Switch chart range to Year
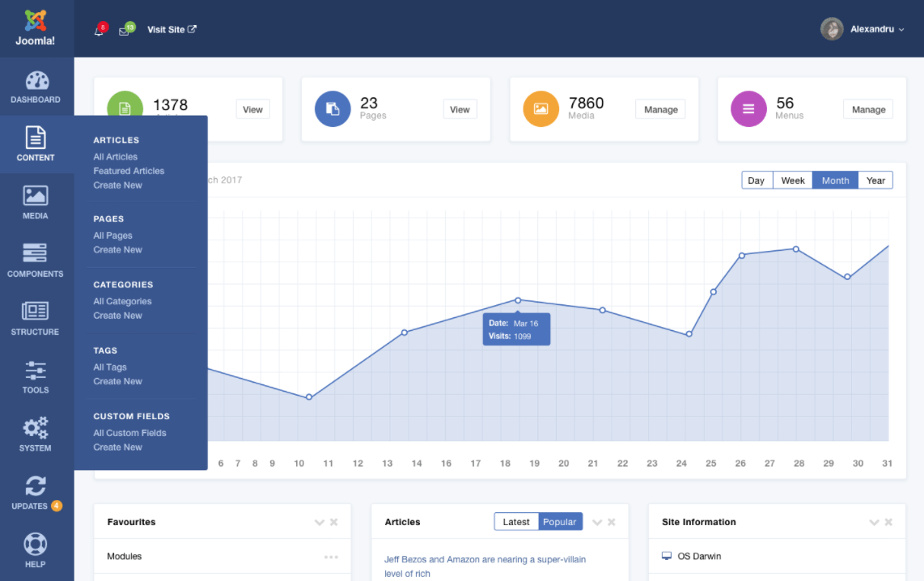 point(875,180)
